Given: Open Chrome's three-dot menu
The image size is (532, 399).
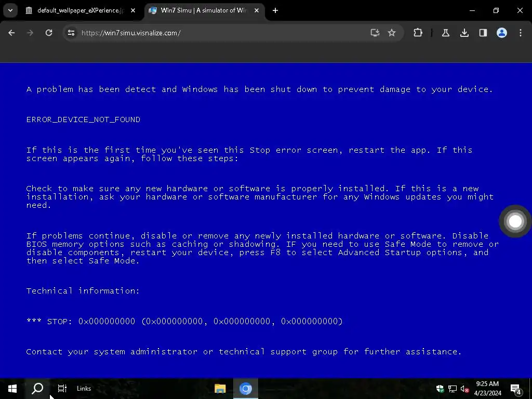Looking at the screenshot, I should pyautogui.click(x=521, y=33).
